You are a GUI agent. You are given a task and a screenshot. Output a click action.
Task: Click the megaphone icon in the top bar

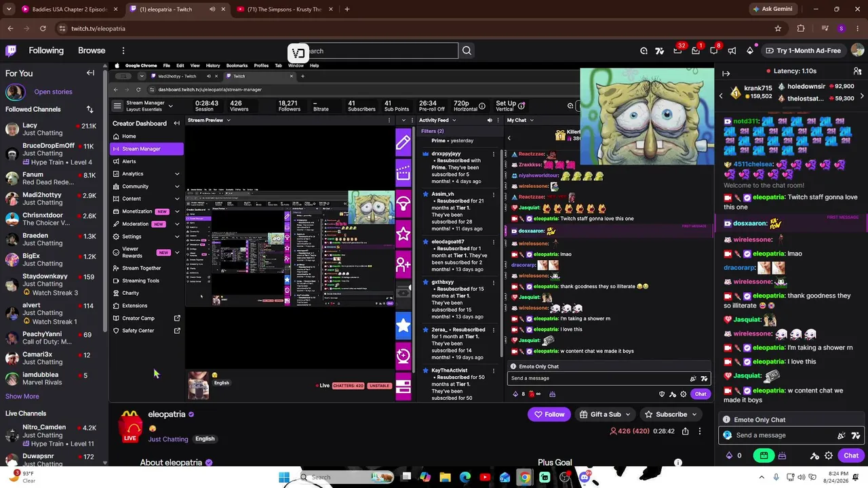(x=732, y=51)
